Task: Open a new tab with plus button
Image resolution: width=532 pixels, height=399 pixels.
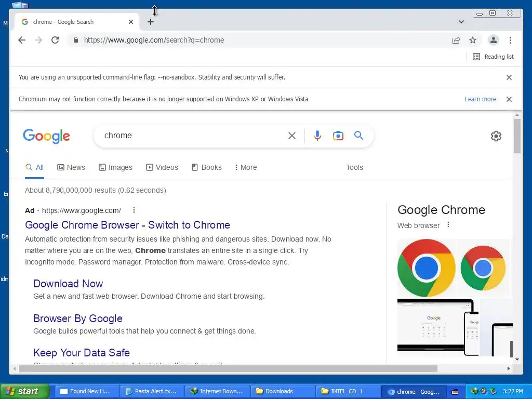Action: click(151, 22)
